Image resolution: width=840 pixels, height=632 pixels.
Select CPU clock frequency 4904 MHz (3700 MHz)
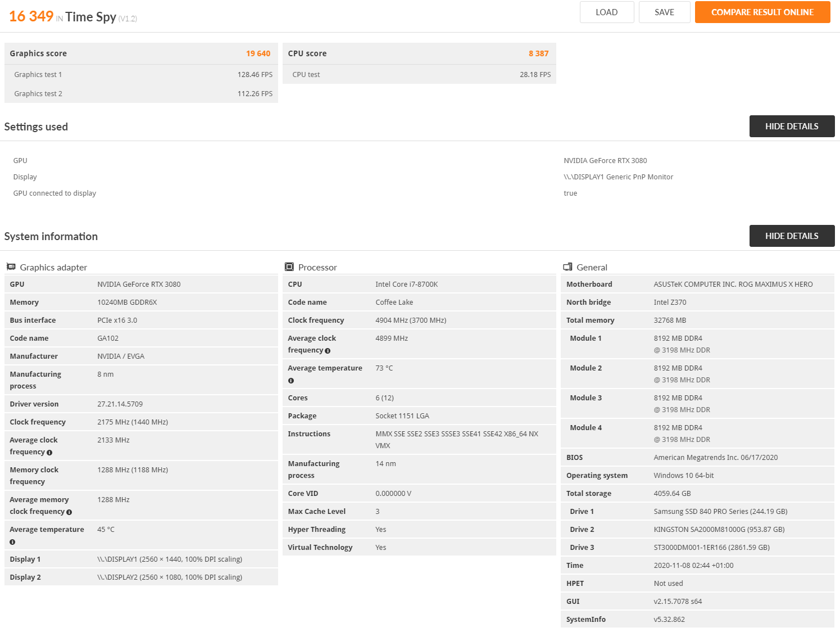[x=411, y=320]
